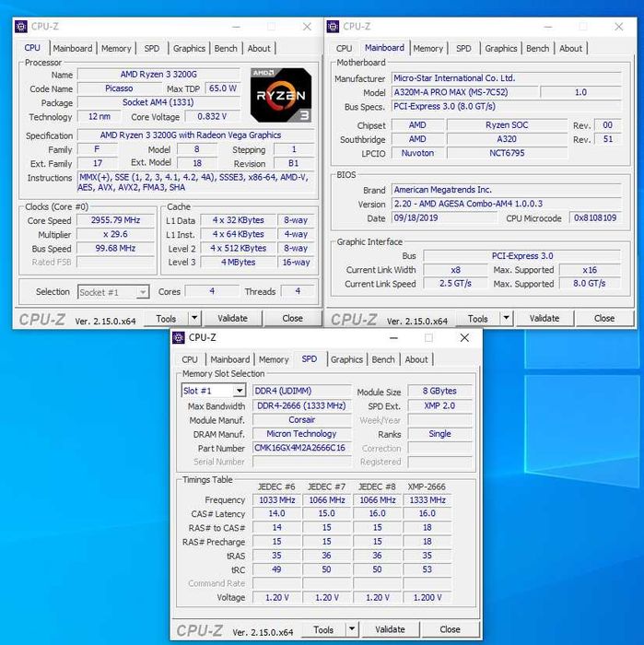Screen dimensions: 644x645
Task: Click the manufacturer 'Micro-Star International Co. Ltd.'
Action: pyautogui.click(x=506, y=78)
